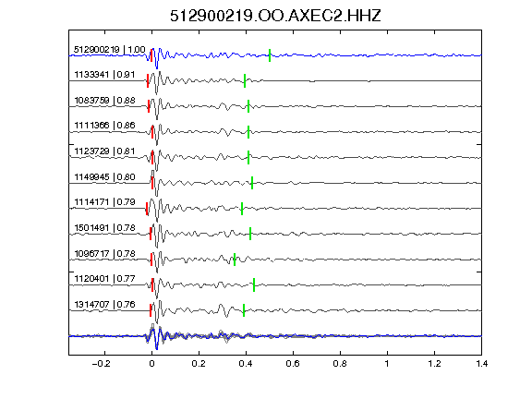
Task: Select the label 1111366 | 0.86
Action: [104, 126]
